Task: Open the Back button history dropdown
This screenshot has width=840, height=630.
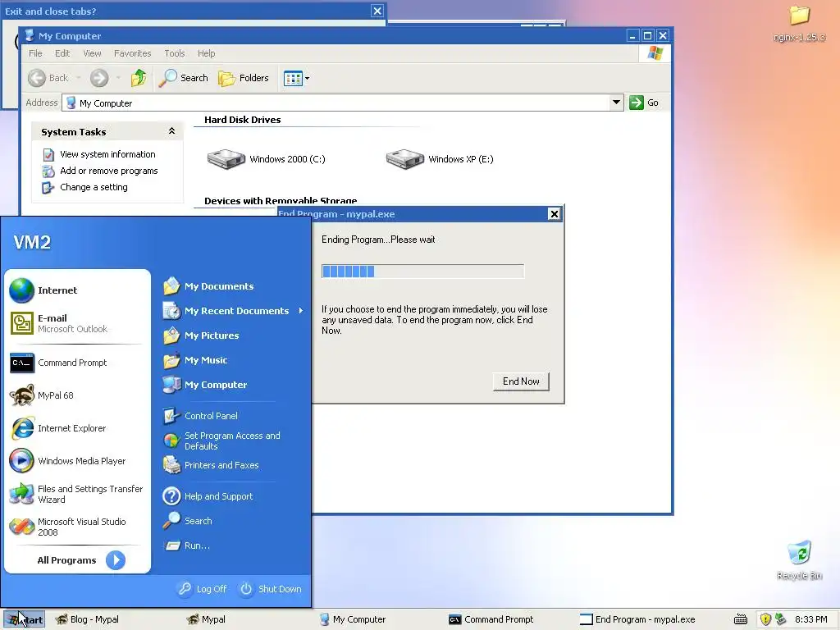Action: [x=78, y=78]
